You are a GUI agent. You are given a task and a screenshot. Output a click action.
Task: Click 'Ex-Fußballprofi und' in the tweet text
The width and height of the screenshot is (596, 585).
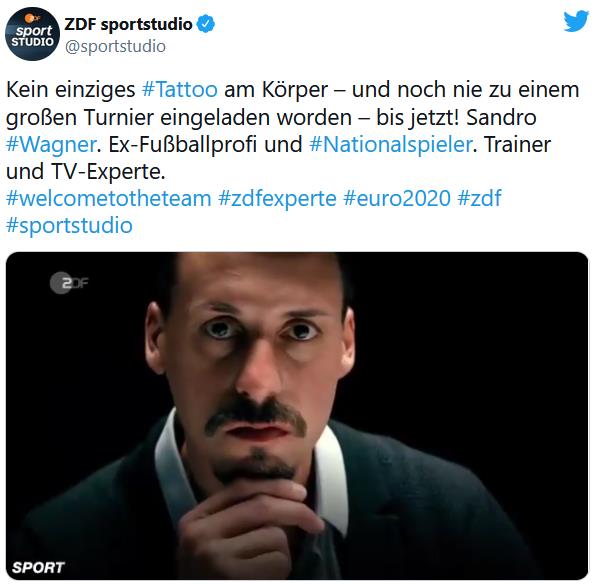click(205, 144)
